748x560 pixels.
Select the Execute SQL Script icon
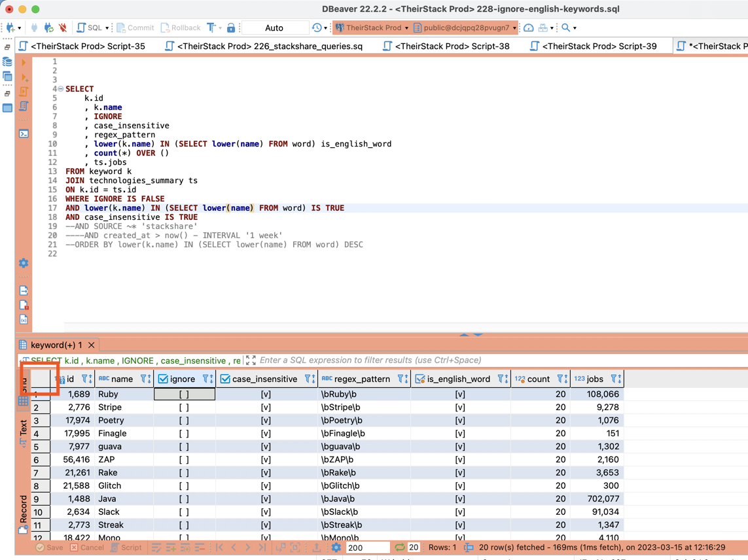(24, 92)
